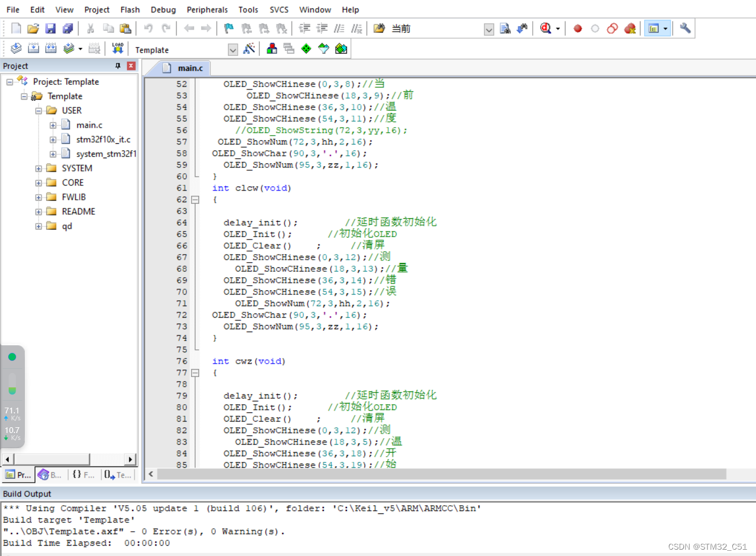Screen dimensions: 756x556
Task: Open the batch build dropdown arrow
Action: [x=80, y=49]
